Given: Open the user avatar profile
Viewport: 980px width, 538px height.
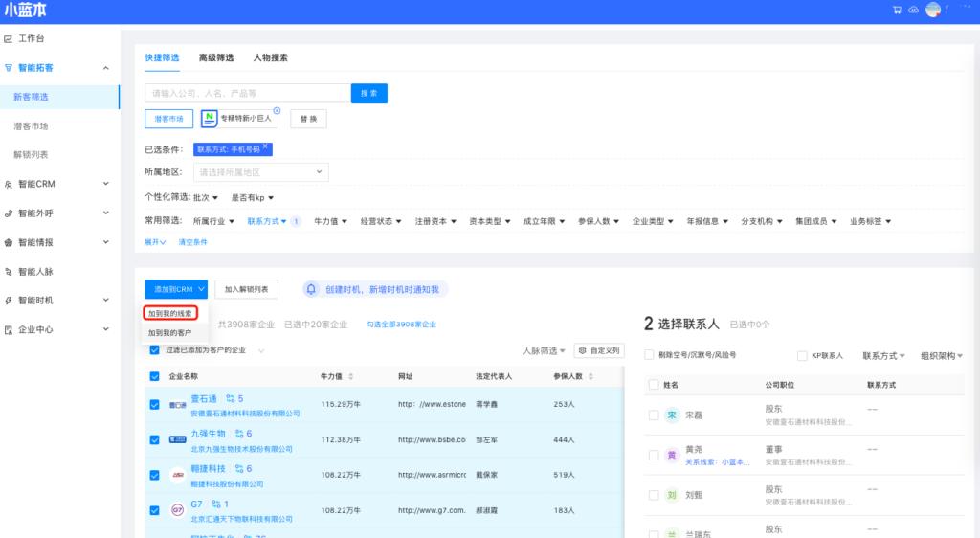Looking at the screenshot, I should pos(933,10).
